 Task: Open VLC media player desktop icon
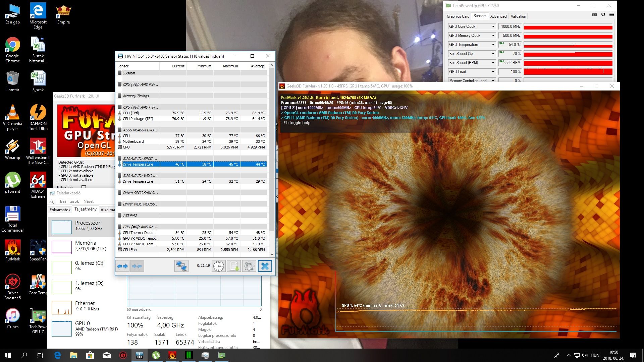[x=13, y=117]
